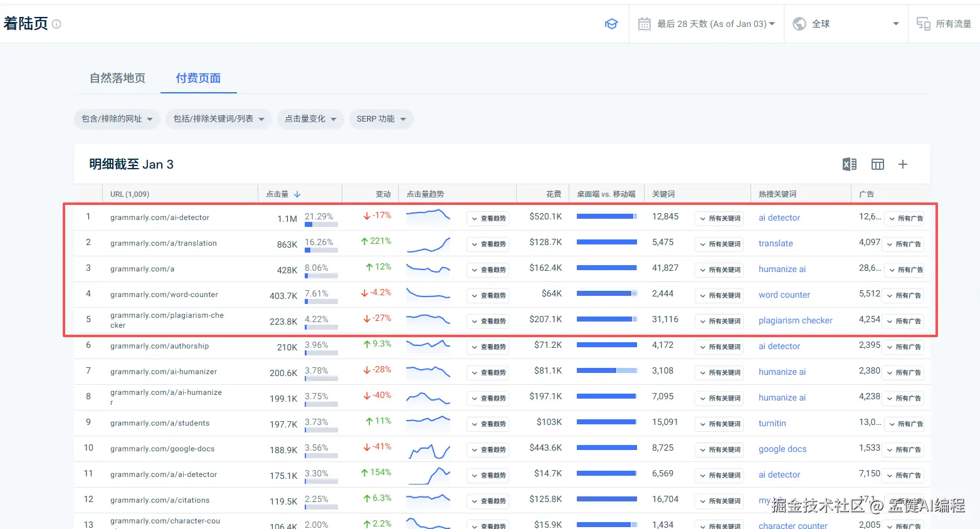The height and width of the screenshot is (529, 980).
Task: Click 41,827 keywords count
Action: 665,268
